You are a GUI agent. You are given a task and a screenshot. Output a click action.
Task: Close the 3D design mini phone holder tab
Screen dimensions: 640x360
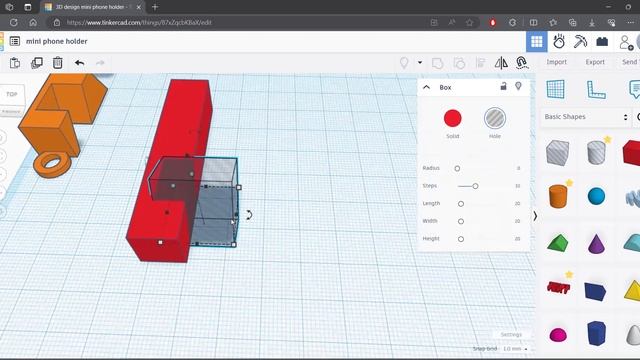[x=138, y=7]
